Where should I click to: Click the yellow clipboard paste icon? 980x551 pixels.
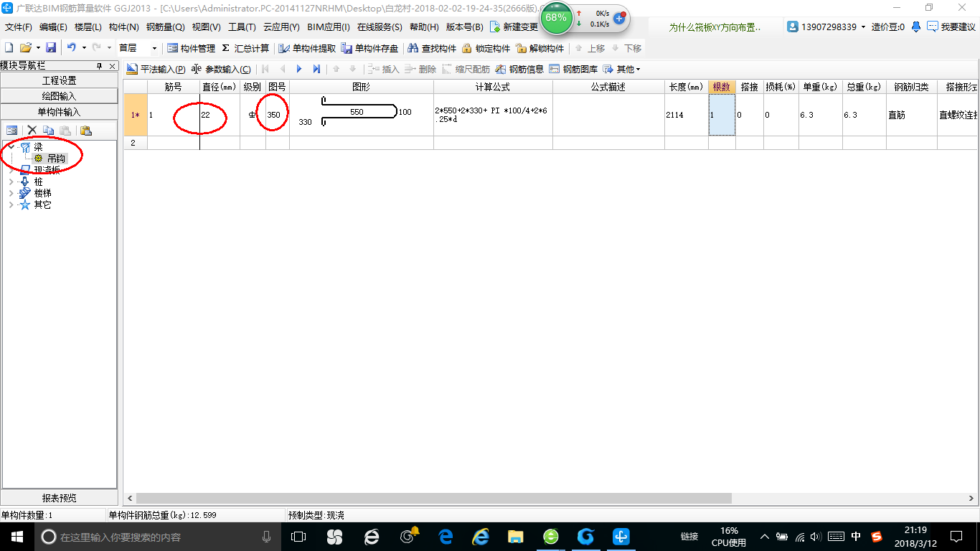pos(85,131)
